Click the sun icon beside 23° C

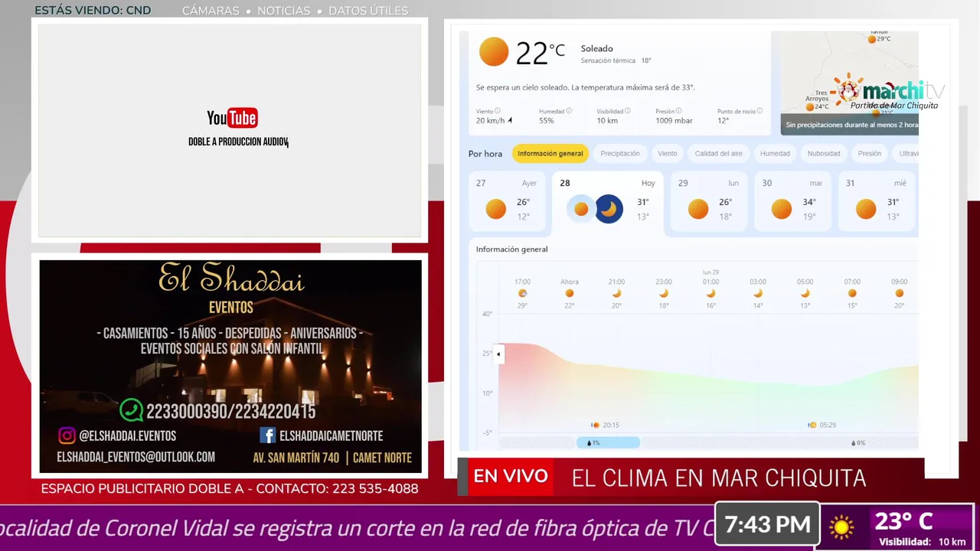841,527
